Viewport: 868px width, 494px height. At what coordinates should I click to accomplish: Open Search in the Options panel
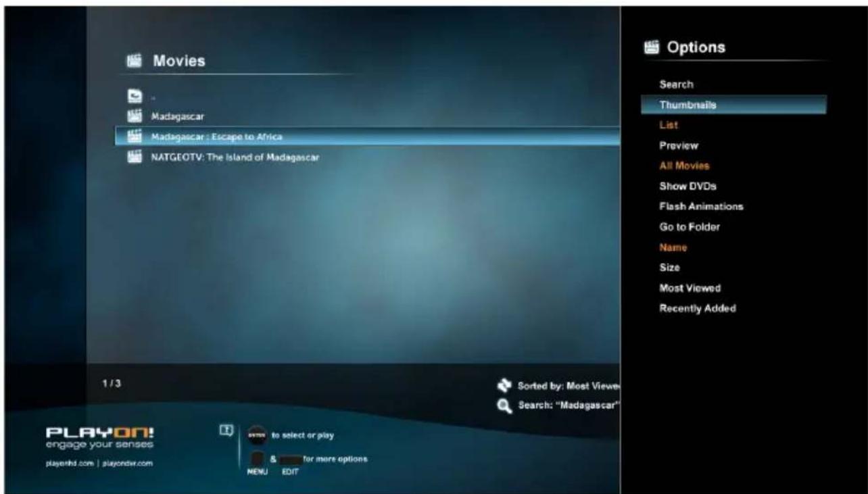pyautogui.click(x=677, y=85)
